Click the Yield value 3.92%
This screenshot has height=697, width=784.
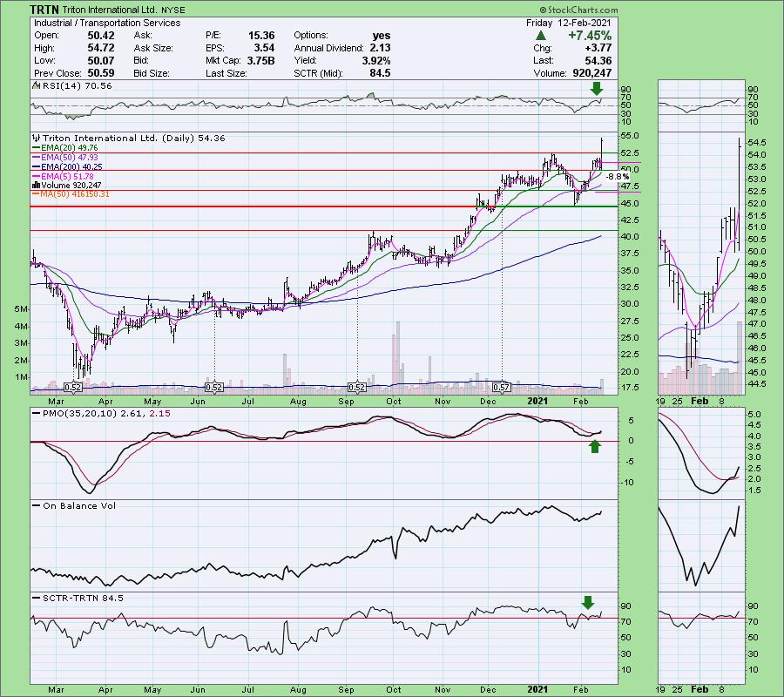376,60
